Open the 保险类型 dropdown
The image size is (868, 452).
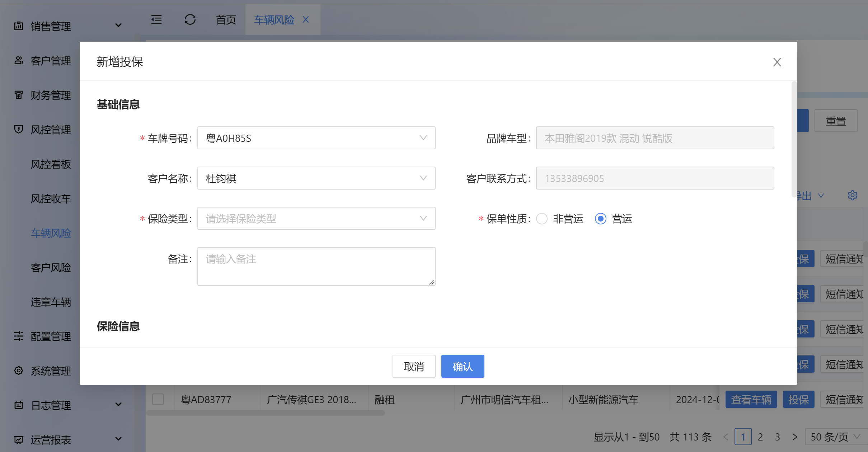click(316, 218)
